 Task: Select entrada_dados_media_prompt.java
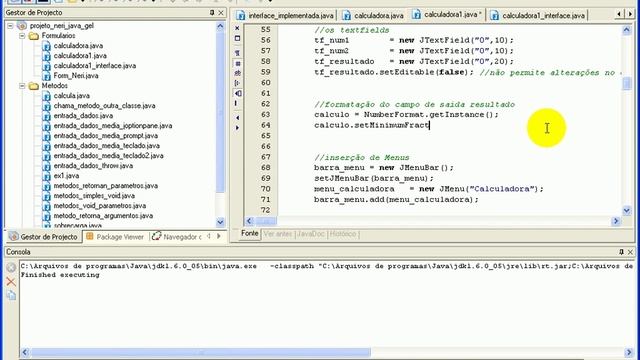[x=106, y=136]
